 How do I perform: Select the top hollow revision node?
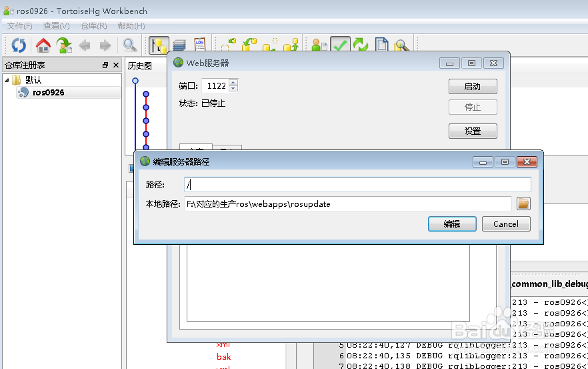point(135,81)
